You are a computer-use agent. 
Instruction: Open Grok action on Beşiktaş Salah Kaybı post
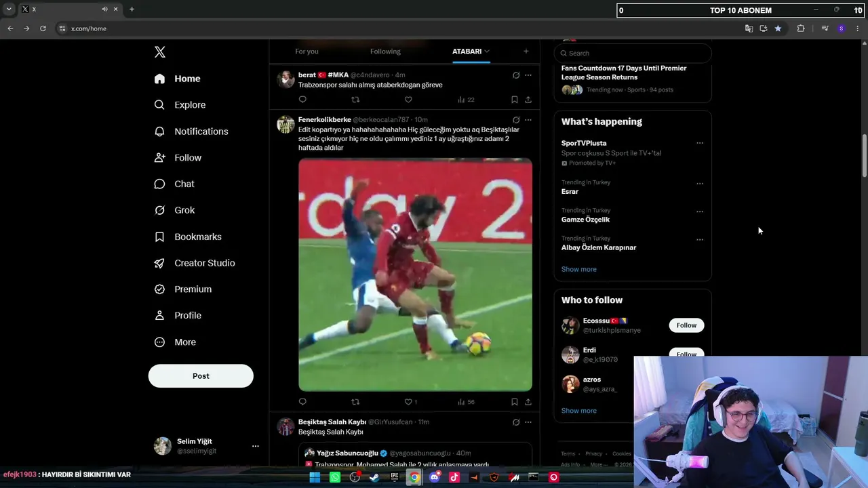coord(516,422)
